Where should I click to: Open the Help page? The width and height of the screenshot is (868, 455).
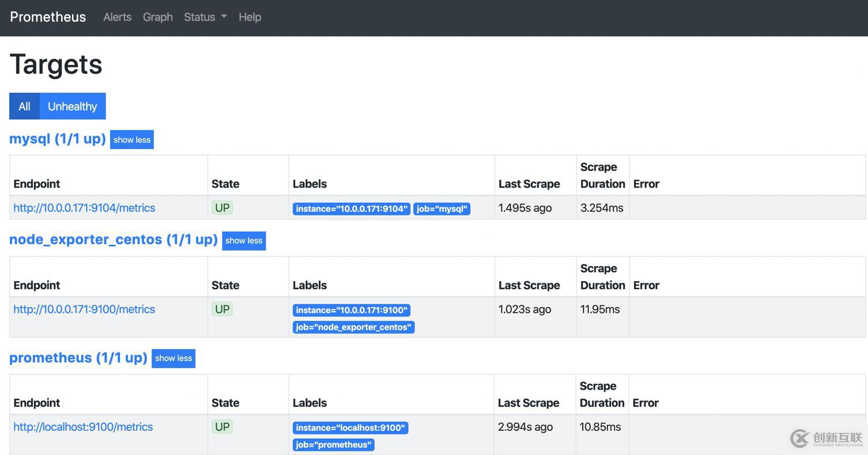(250, 17)
